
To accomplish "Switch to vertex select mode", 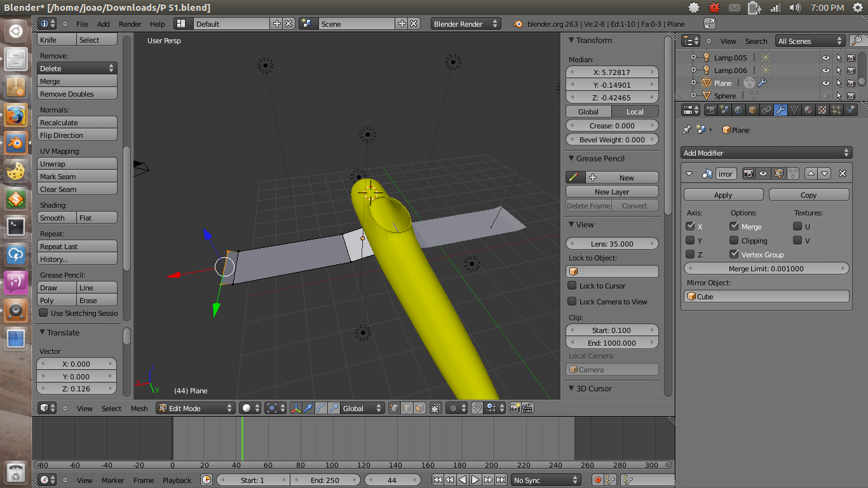I will point(394,408).
